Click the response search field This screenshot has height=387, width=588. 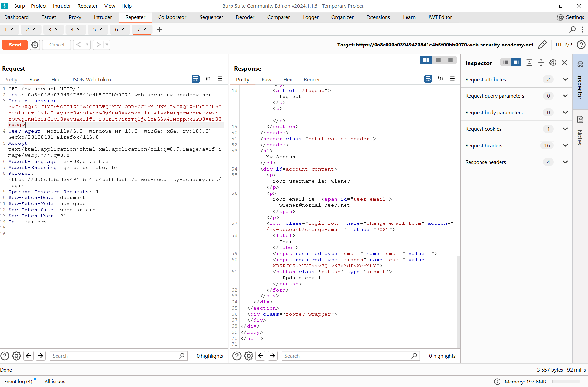pos(351,356)
